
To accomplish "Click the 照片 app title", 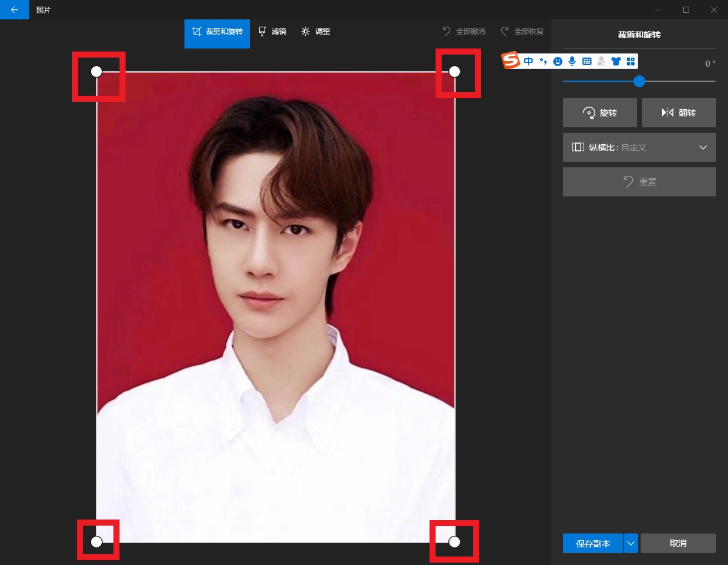I will (44, 10).
